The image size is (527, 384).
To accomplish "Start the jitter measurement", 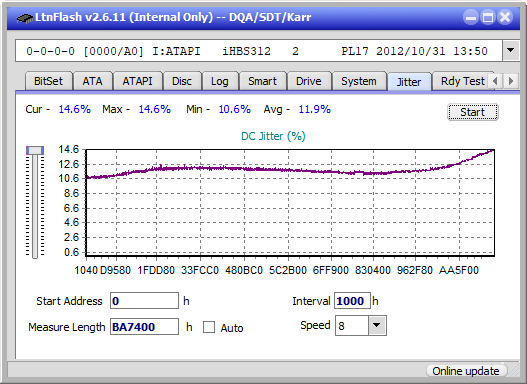I will tap(473, 112).
